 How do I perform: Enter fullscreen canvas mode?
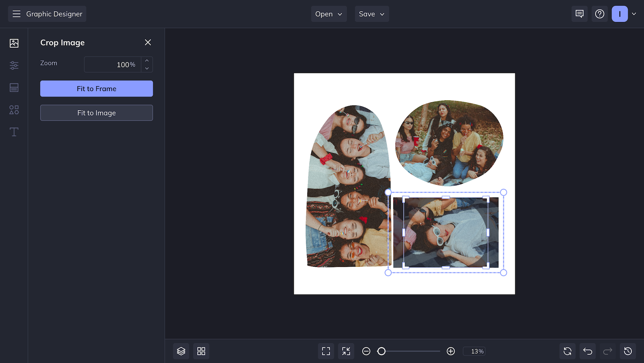pyautogui.click(x=326, y=351)
